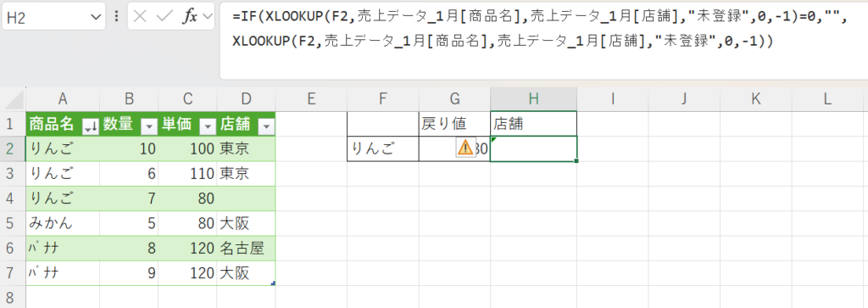Select row 7 header
The width and height of the screenshot is (868, 308).
point(12,273)
